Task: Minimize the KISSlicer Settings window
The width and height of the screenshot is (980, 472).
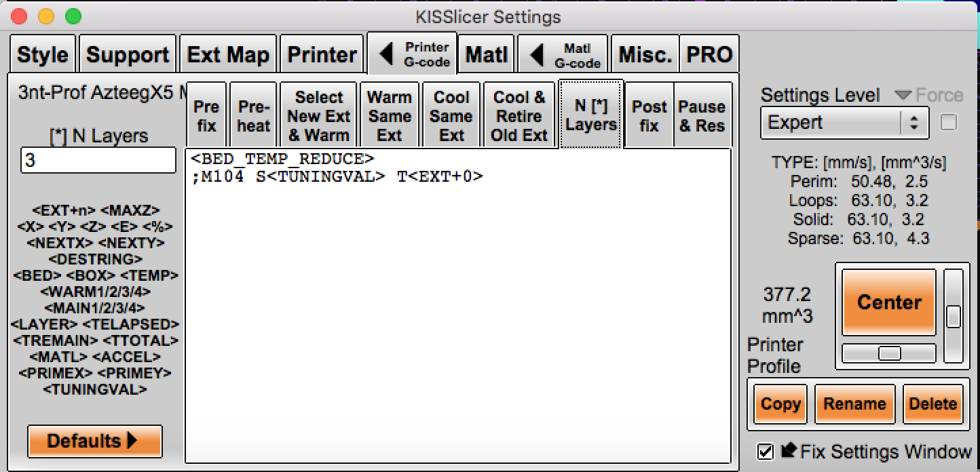Action: (x=46, y=16)
